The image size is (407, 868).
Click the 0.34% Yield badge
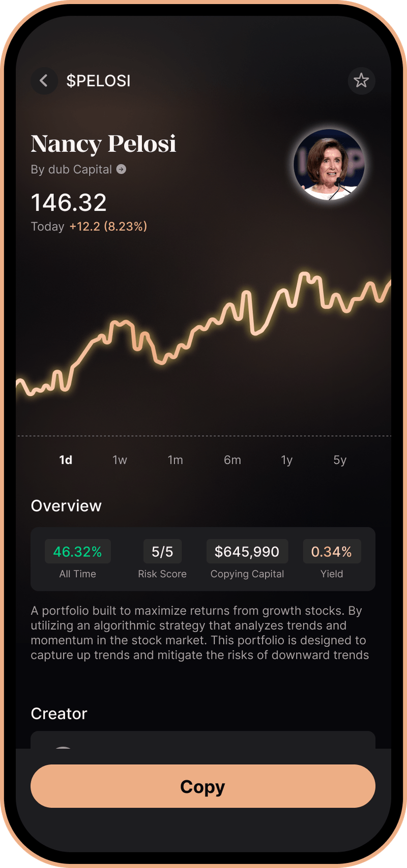332,551
